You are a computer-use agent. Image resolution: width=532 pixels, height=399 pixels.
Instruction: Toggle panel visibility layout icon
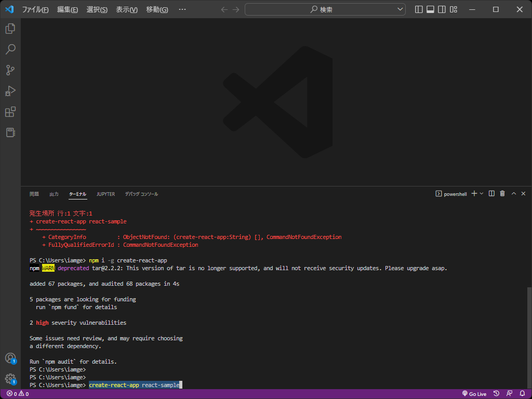pyautogui.click(x=430, y=9)
